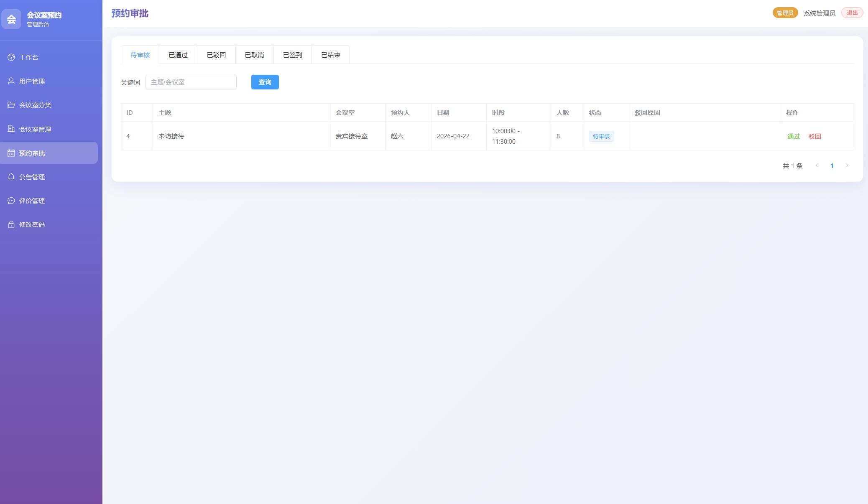
Task: Click the 工作台 dashboard icon in sidebar
Action: (11, 57)
